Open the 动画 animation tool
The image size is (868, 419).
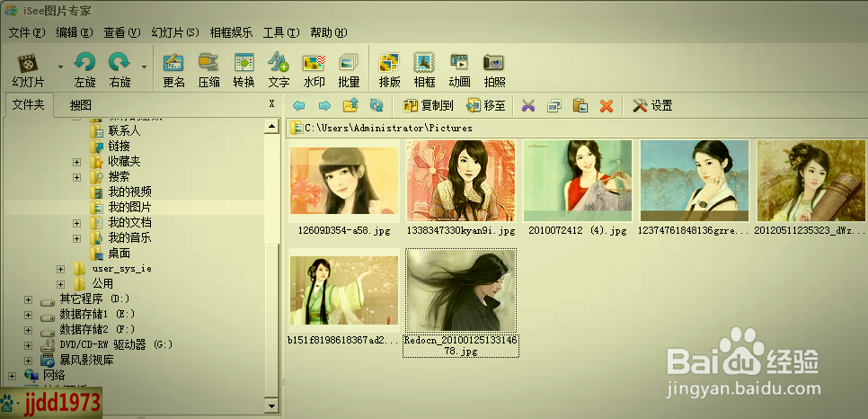pyautogui.click(x=459, y=70)
